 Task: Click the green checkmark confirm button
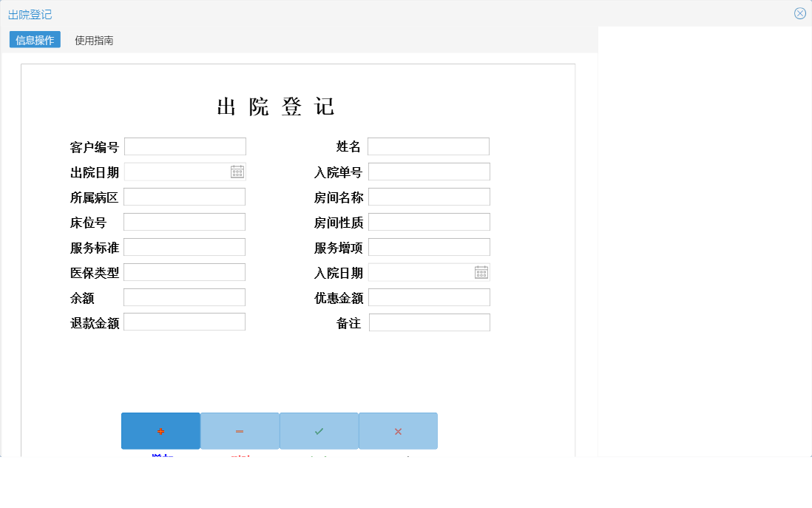tap(319, 430)
